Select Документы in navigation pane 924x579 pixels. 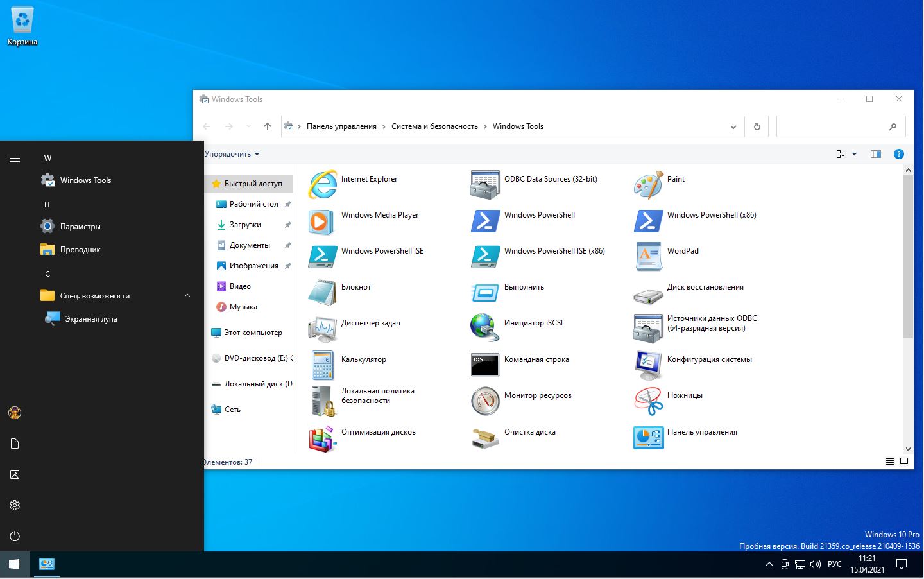pyautogui.click(x=250, y=245)
